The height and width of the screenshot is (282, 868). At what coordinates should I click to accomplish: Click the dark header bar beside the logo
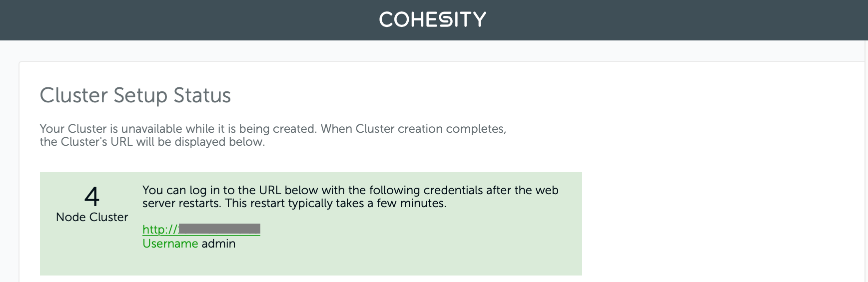200,20
